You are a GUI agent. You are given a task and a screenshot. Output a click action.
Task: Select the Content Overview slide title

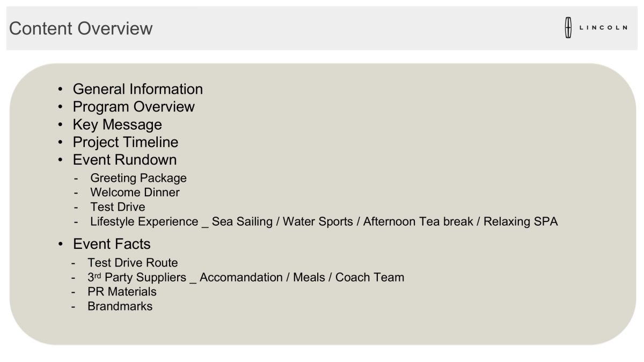coord(80,28)
